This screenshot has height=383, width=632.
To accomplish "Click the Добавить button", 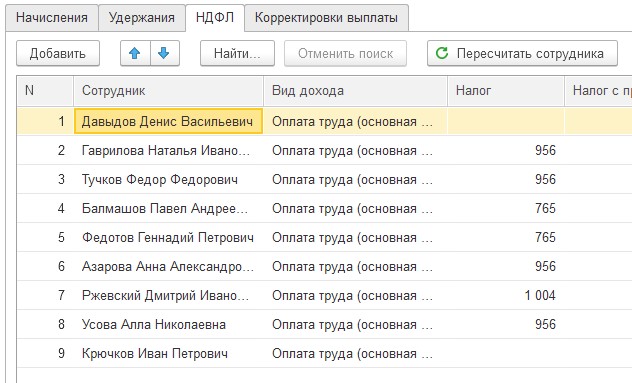I will pos(58,53).
